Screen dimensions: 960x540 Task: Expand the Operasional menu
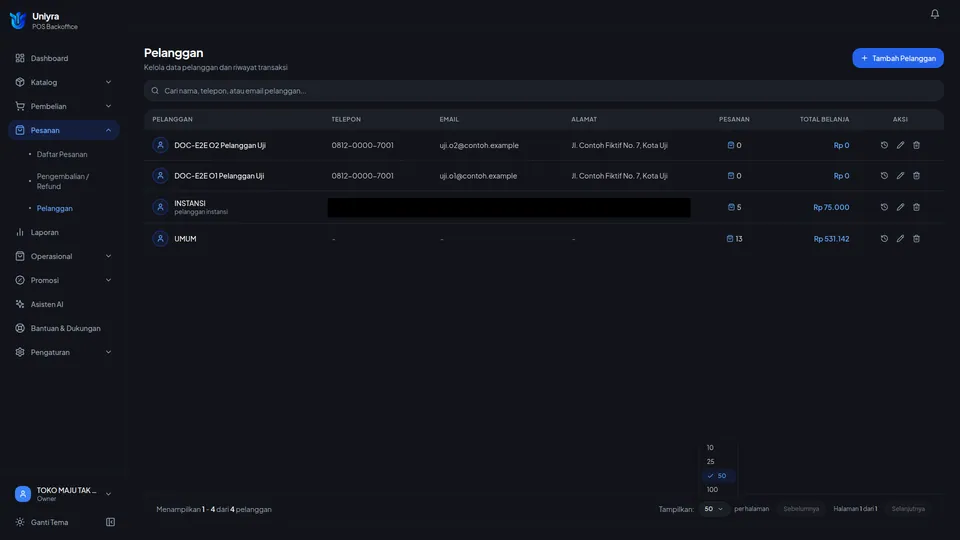[64, 256]
